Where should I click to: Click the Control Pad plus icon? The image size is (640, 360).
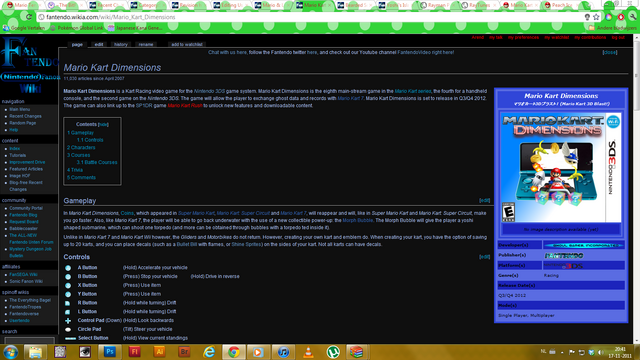[x=68, y=321]
